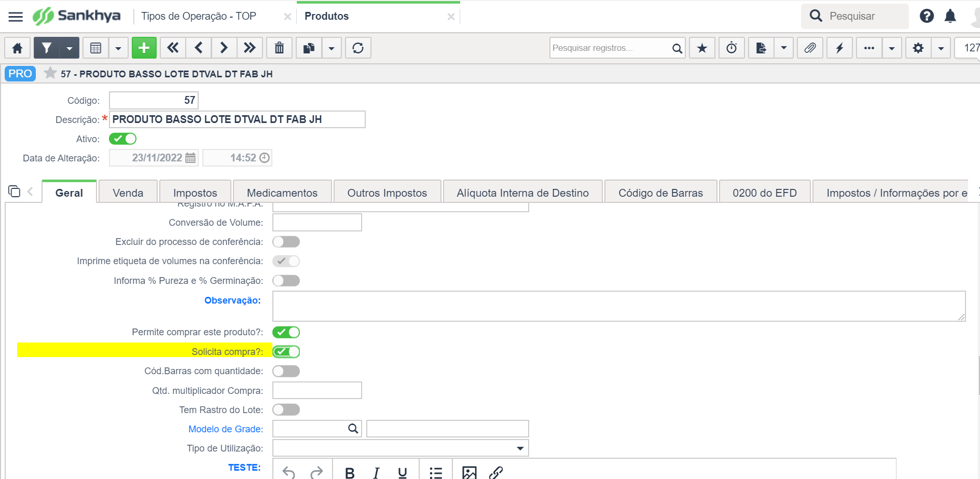
Task: Switch to the Impostos tab
Action: 195,193
